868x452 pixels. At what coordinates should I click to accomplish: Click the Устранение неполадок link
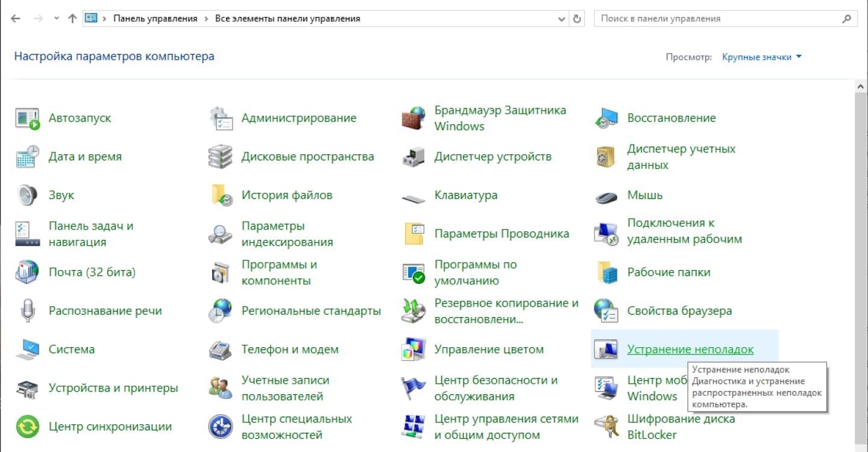690,350
